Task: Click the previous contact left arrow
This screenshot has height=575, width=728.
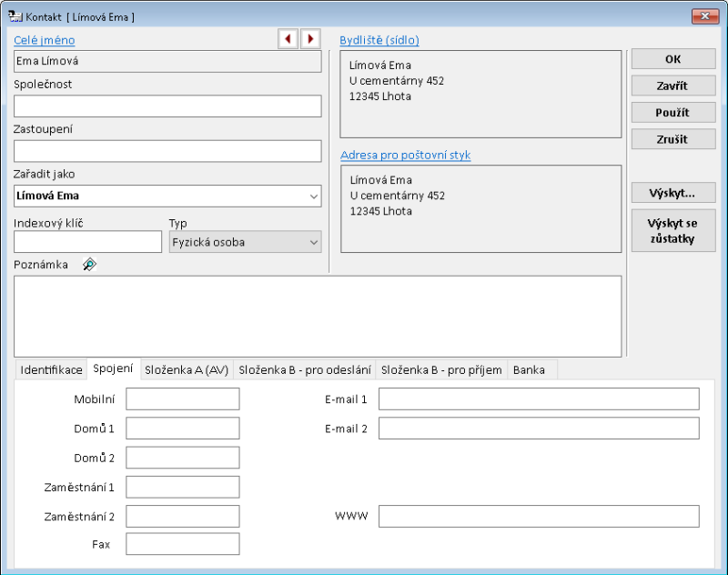Action: coord(288,39)
